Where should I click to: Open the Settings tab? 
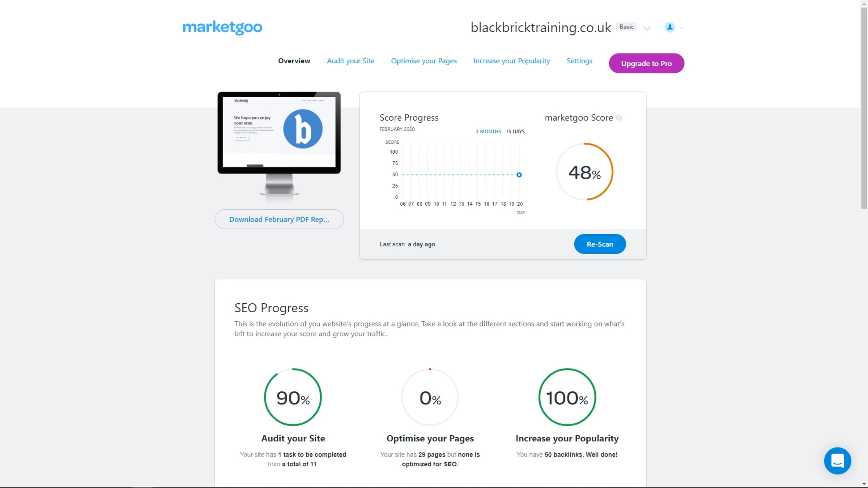579,61
